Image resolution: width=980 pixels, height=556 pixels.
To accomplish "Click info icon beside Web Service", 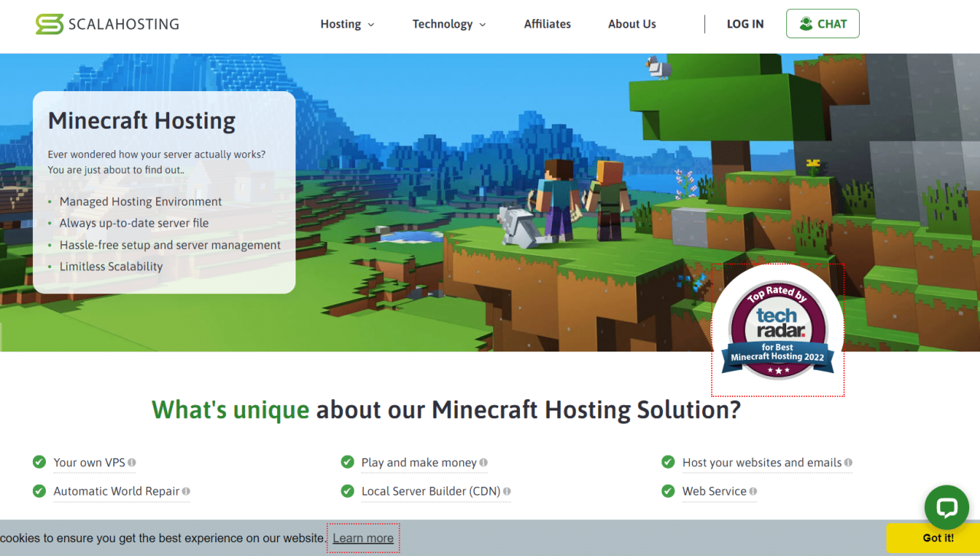I will tap(753, 492).
